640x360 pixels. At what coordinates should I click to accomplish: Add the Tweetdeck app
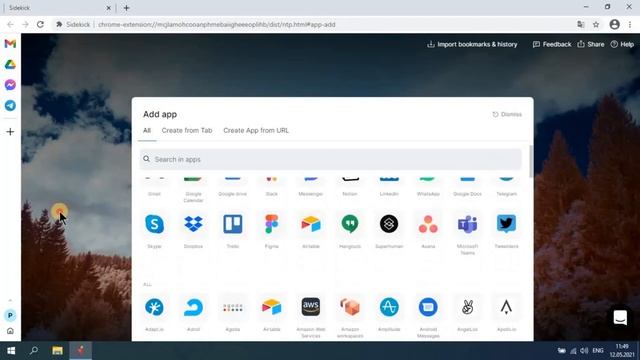coord(507,224)
